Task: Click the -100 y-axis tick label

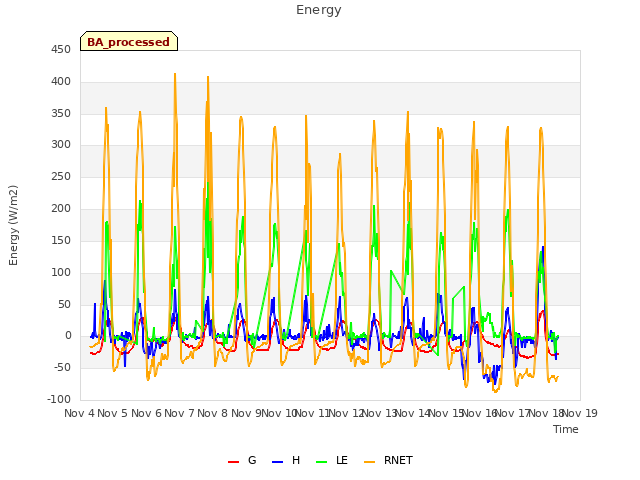Action: pos(59,399)
